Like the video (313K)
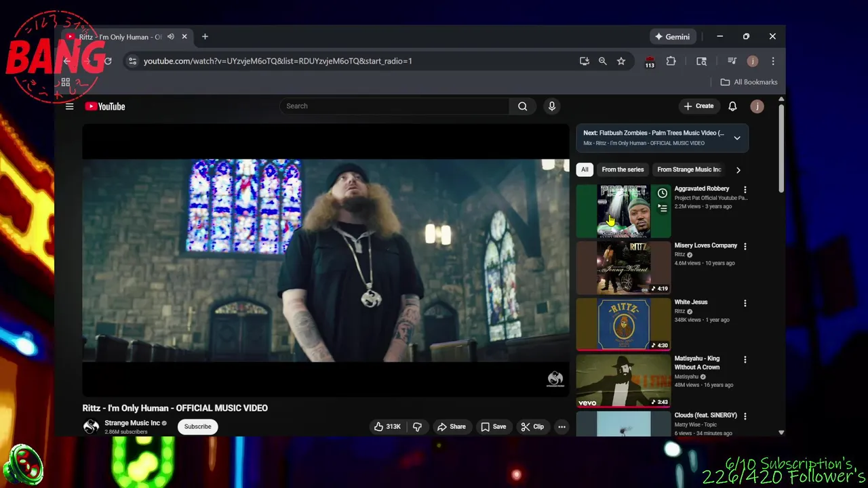This screenshot has height=488, width=868. coord(387,426)
